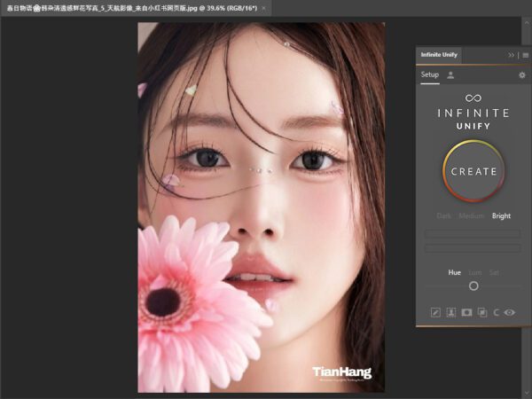Image resolution: width=532 pixels, height=399 pixels.
Task: Collapse the Infinite Unify panel with double arrows
Action: point(512,55)
